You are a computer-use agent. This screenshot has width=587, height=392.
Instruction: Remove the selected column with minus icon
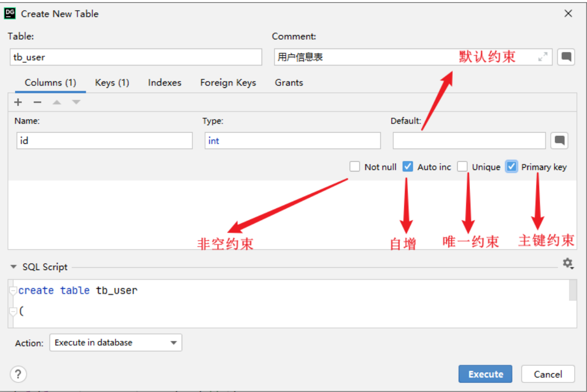[x=37, y=102]
